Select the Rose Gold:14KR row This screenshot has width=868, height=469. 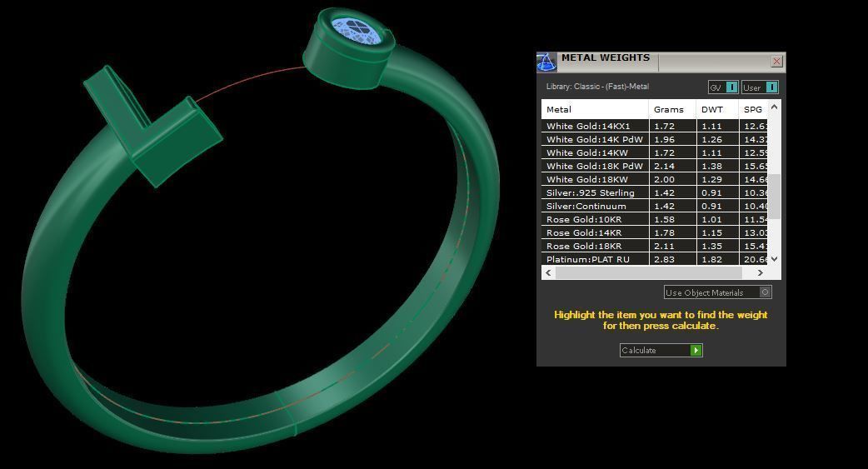pyautogui.click(x=654, y=232)
